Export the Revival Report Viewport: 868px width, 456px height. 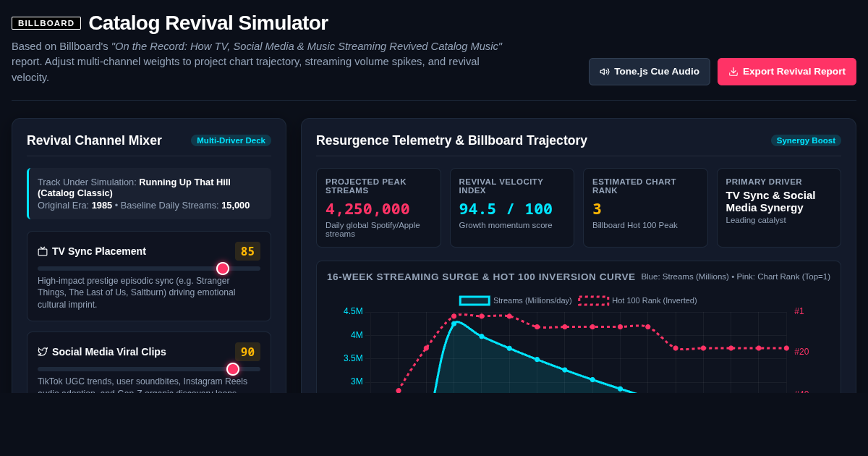click(x=787, y=72)
